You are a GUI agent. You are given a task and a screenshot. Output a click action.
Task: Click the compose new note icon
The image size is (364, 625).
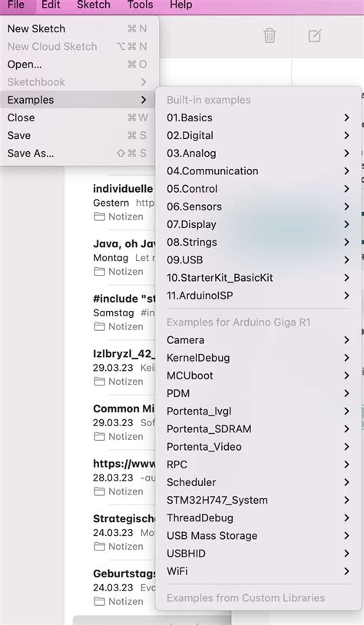[x=315, y=35]
